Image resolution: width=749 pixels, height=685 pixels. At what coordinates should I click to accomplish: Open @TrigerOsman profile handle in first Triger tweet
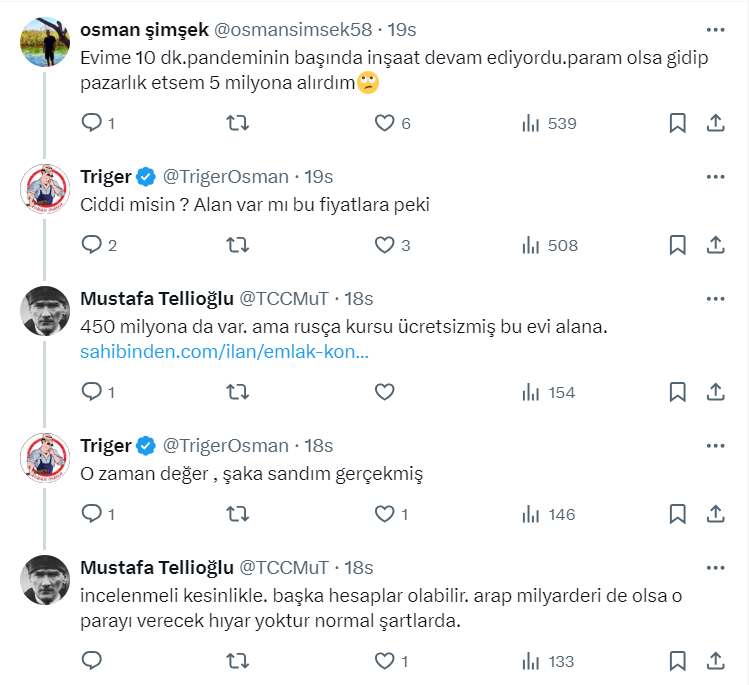click(x=226, y=177)
